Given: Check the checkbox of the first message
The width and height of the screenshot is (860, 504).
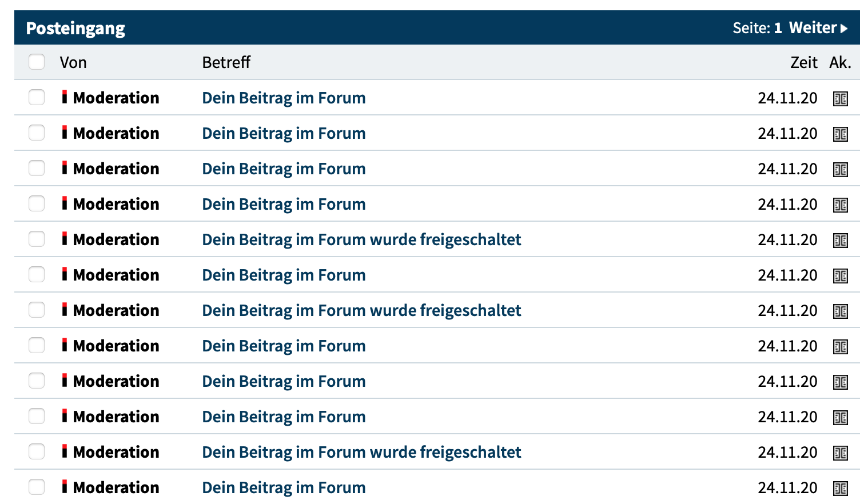Looking at the screenshot, I should click(36, 97).
